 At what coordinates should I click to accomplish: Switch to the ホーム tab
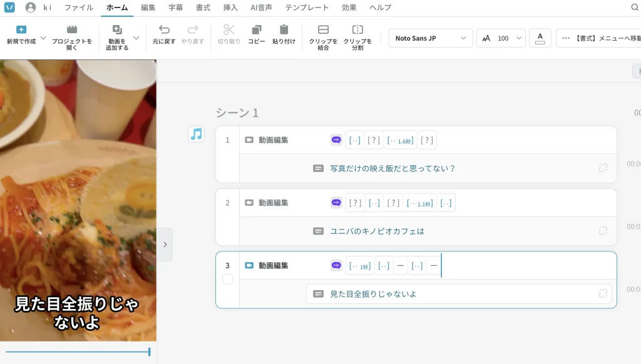(117, 8)
